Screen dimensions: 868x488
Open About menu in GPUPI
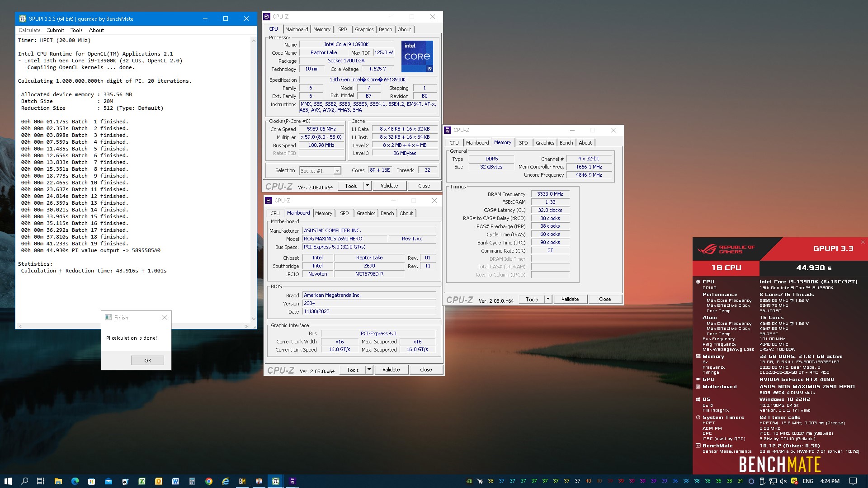(x=96, y=30)
